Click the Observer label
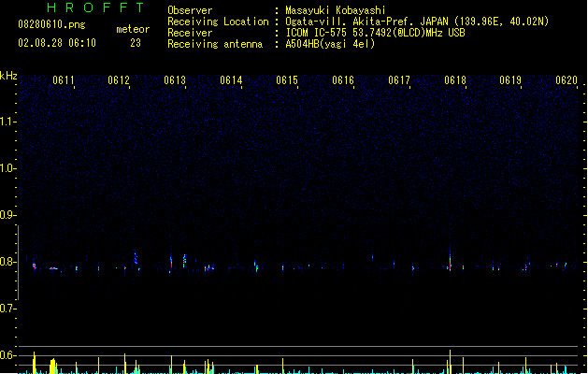 [x=190, y=10]
